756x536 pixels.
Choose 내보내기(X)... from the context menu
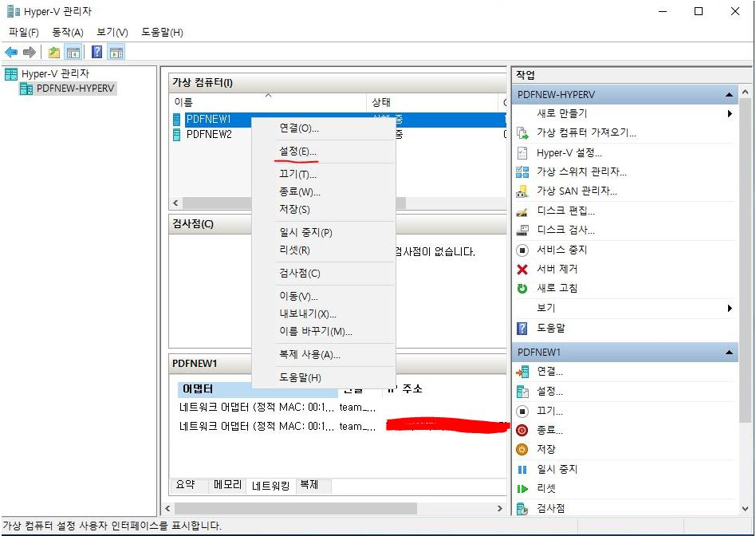[x=324, y=314]
